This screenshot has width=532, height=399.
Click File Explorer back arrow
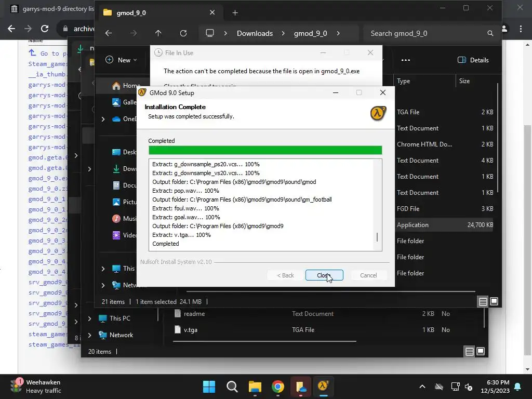click(109, 33)
